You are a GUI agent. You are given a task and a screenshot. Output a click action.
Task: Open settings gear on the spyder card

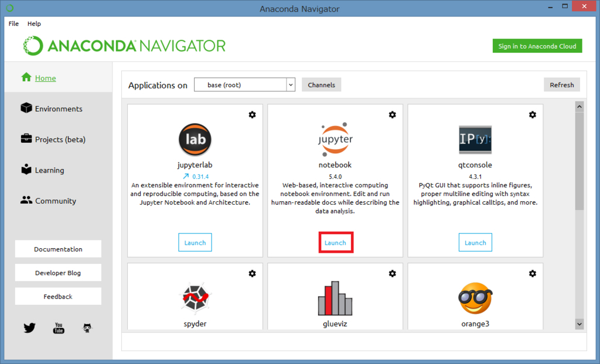(x=252, y=273)
